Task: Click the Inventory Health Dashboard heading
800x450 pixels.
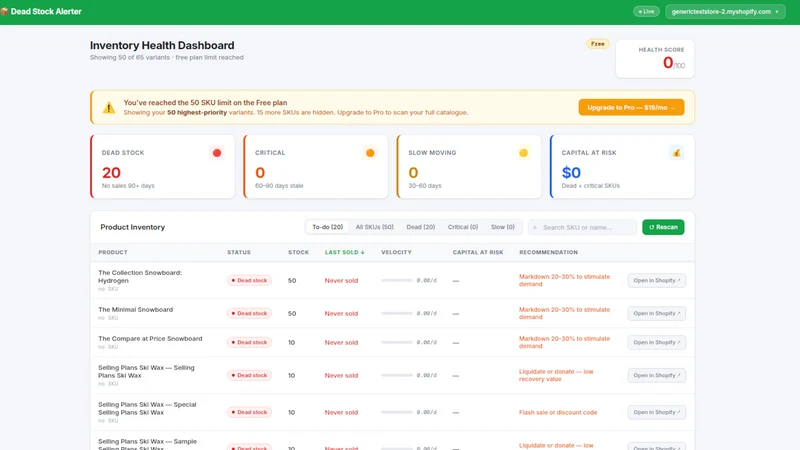Action: [x=162, y=45]
